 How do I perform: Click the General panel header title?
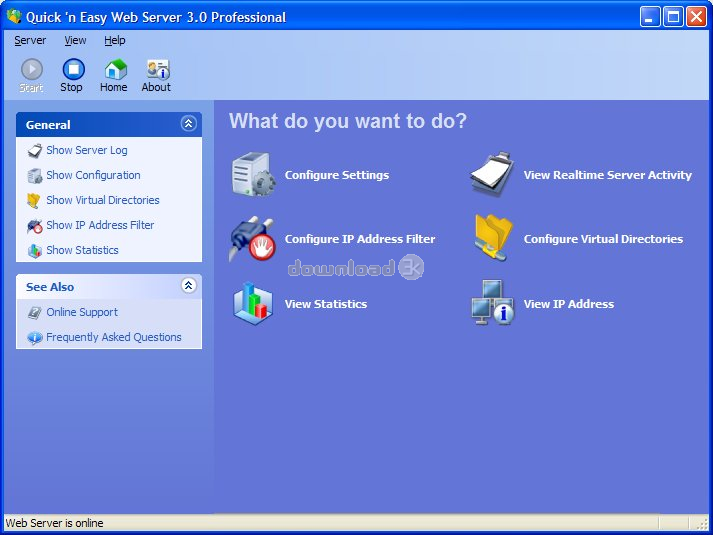tap(48, 125)
